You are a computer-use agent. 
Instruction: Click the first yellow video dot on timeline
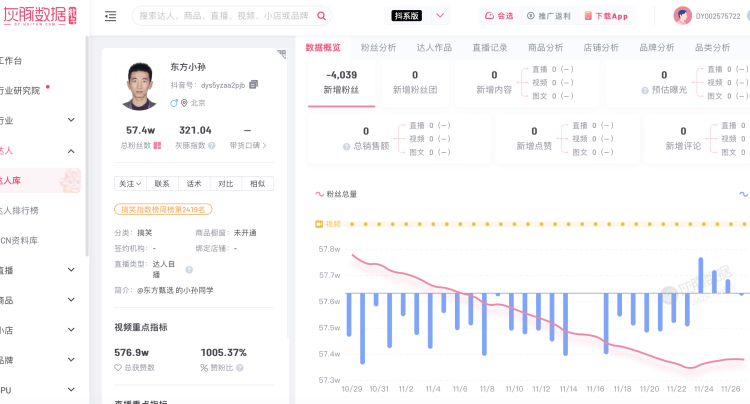coord(352,224)
